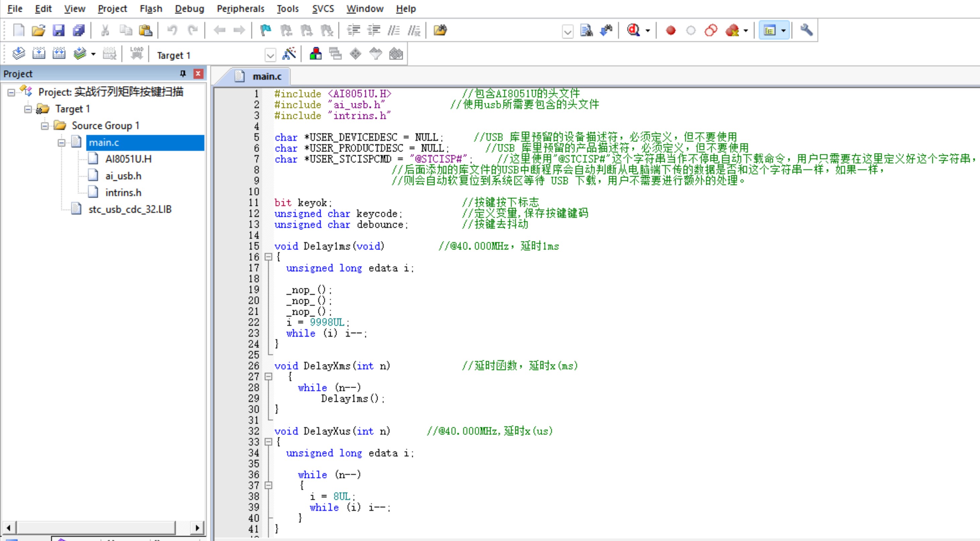
Task: Click the keycode variable on line 12
Action: [377, 214]
